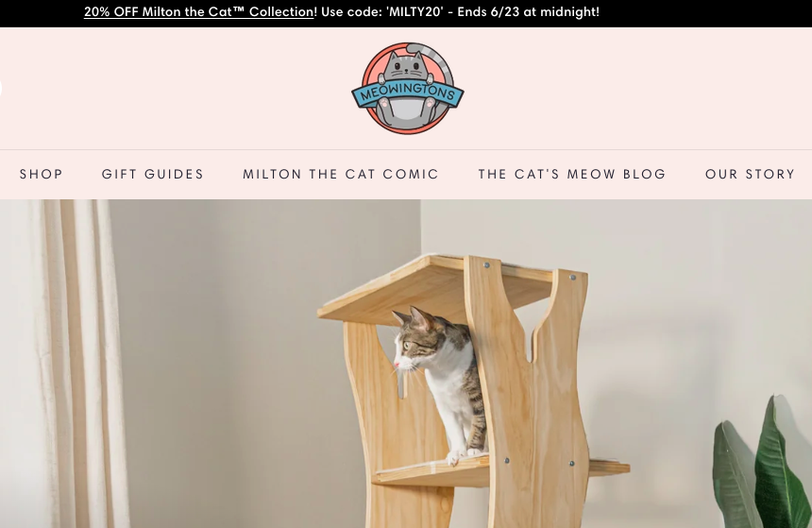Follow the 20% OFF Milton the Cat Collection link
This screenshot has width=812, height=528.
tap(199, 12)
